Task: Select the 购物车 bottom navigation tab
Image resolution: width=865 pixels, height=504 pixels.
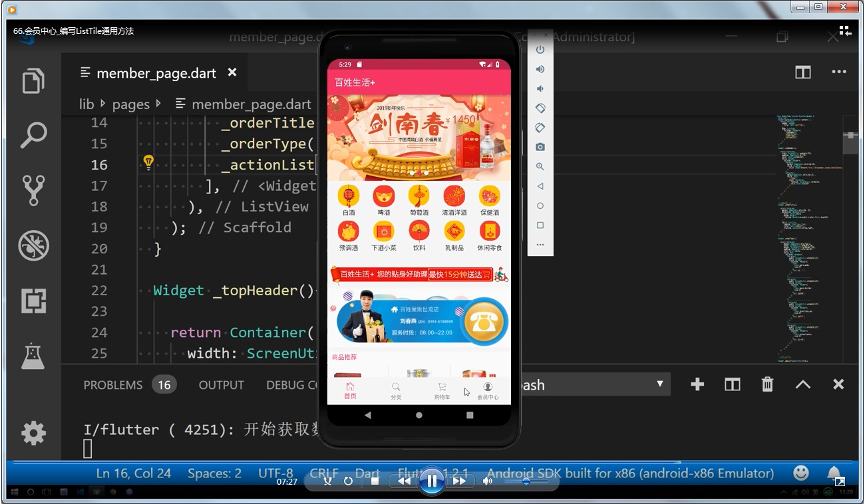Action: click(442, 391)
